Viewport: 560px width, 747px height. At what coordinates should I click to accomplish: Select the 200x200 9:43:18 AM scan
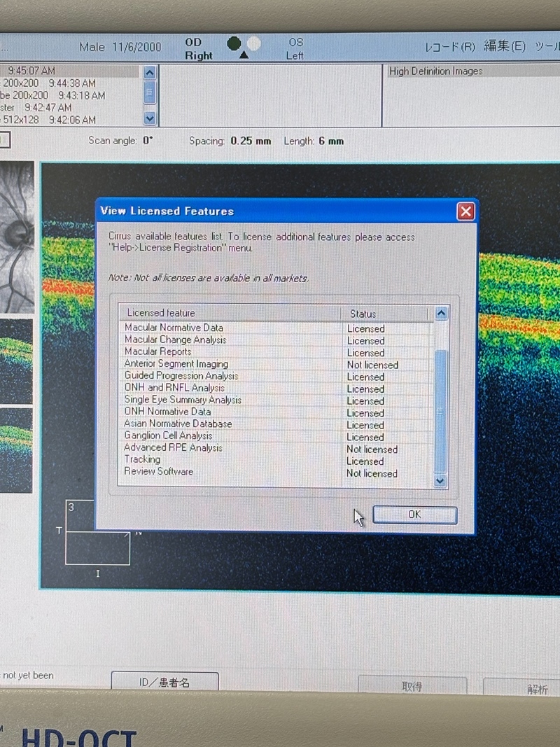(69, 96)
